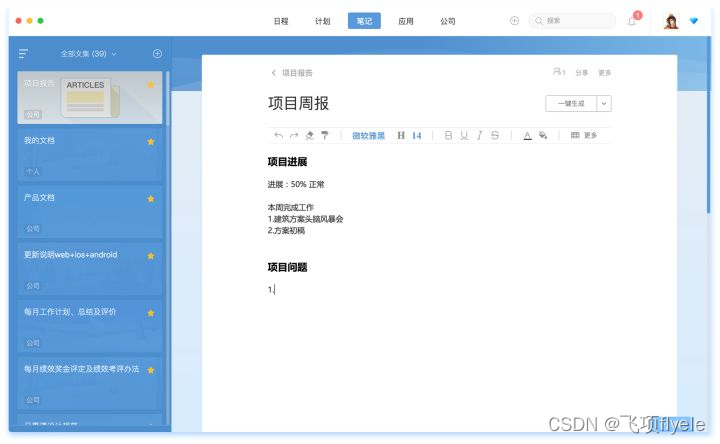720x444 pixels.
Task: Click the undo arrow in editor toolbar
Action: pyautogui.click(x=278, y=135)
